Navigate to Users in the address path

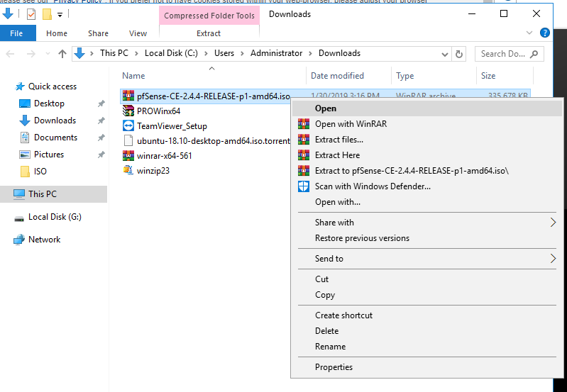[224, 53]
